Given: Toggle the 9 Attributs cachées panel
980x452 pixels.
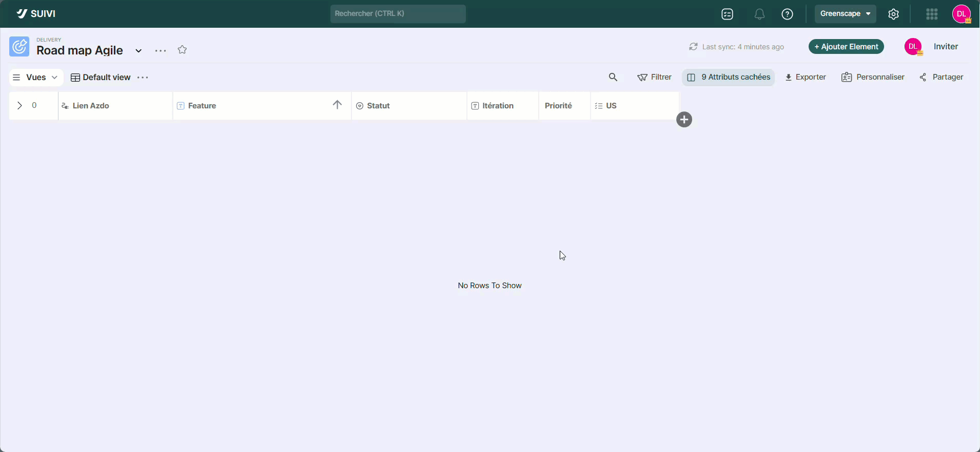Looking at the screenshot, I should [729, 77].
